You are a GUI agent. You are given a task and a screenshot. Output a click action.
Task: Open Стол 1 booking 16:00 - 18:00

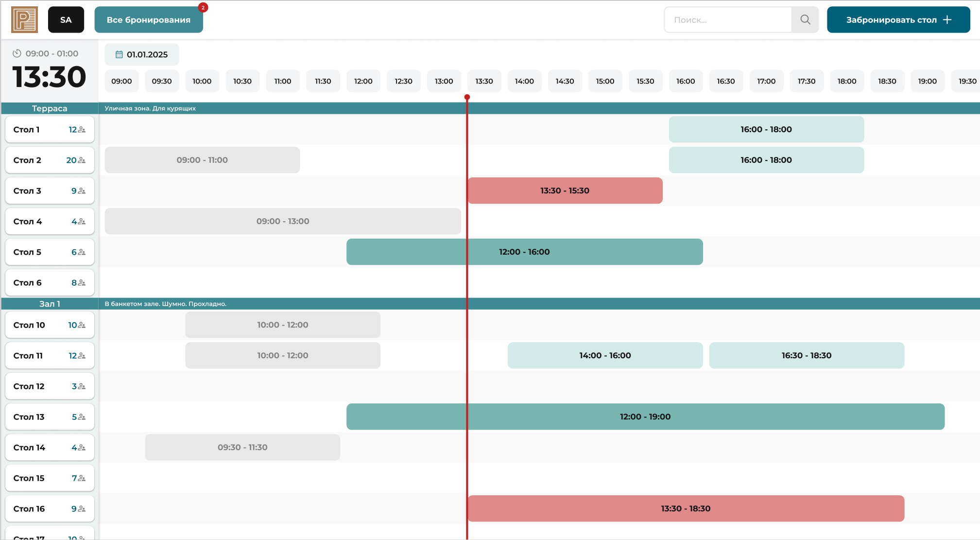click(766, 129)
